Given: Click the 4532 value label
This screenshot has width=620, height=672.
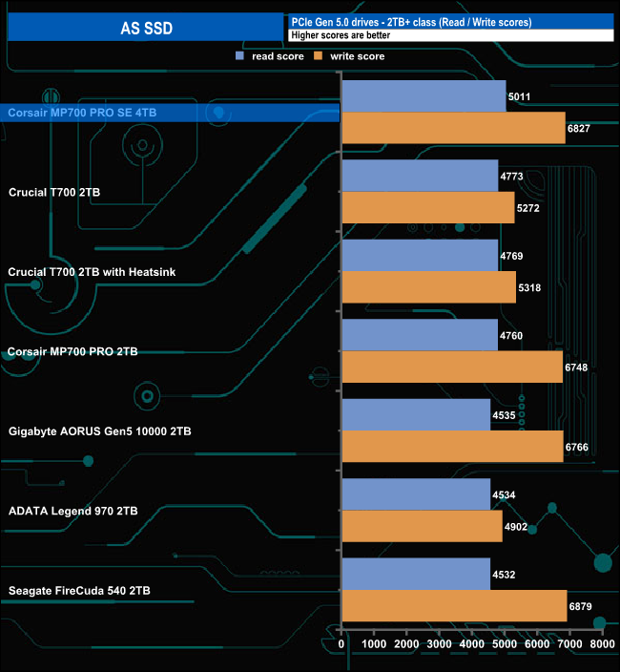Looking at the screenshot, I should click(504, 576).
